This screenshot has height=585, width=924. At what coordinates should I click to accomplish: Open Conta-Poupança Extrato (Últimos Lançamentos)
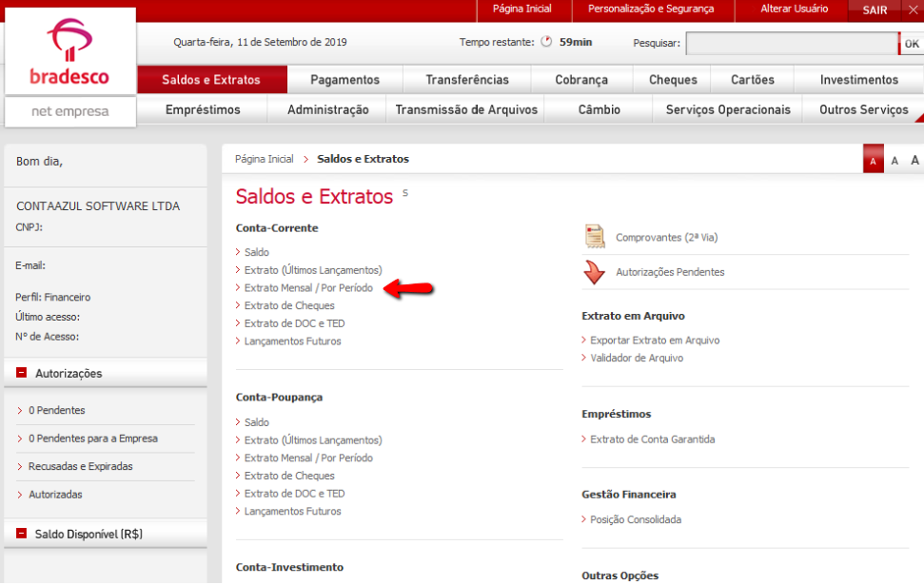click(x=313, y=440)
